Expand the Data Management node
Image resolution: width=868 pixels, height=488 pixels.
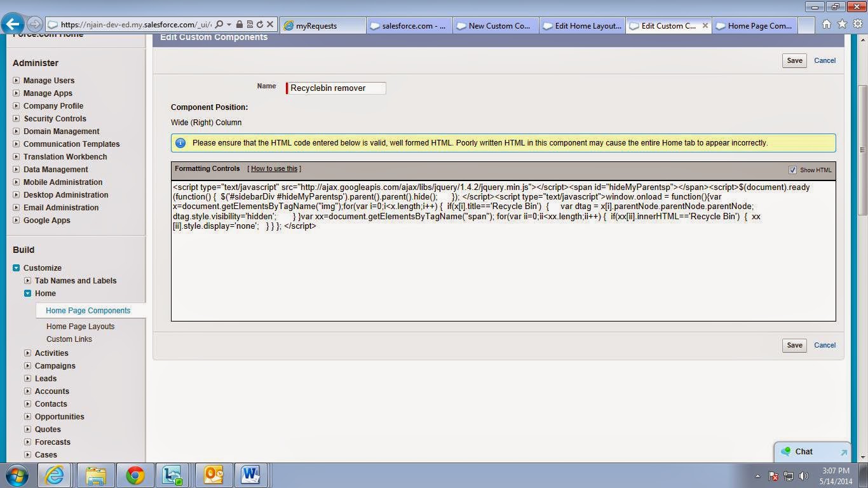point(17,170)
